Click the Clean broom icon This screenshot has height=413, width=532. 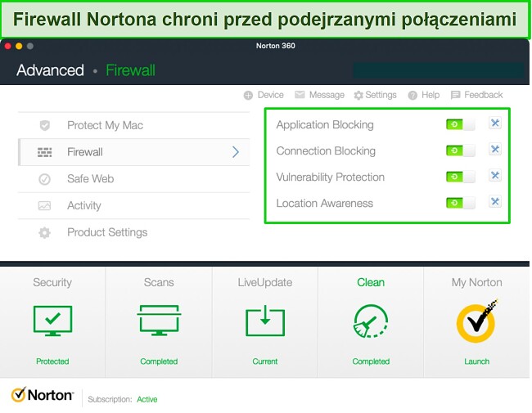(x=371, y=321)
